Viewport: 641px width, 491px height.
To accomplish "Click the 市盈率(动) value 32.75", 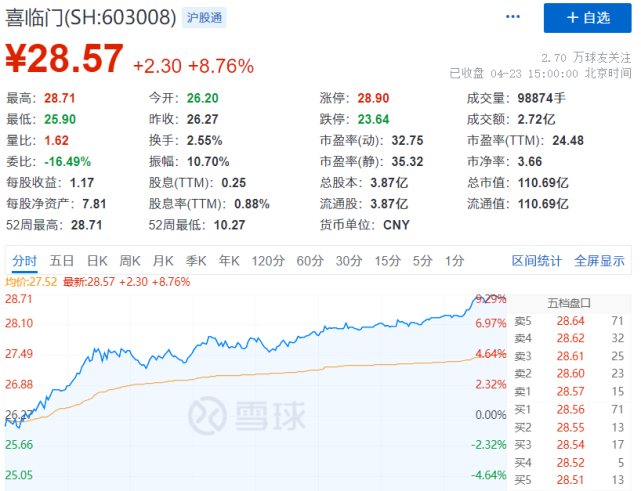I will (x=407, y=141).
